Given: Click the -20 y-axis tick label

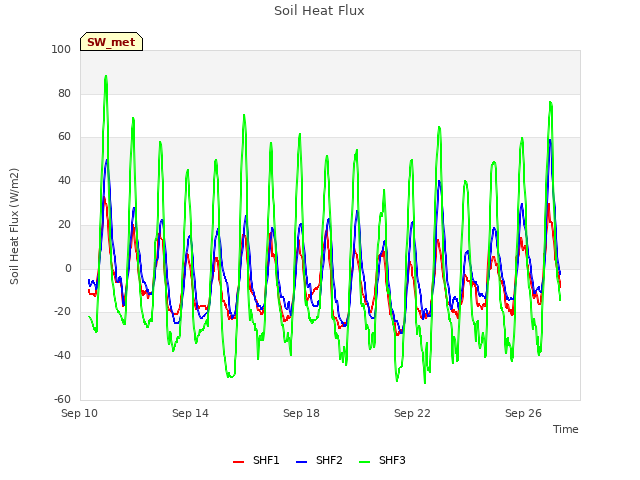Looking at the screenshot, I should click(x=62, y=312).
